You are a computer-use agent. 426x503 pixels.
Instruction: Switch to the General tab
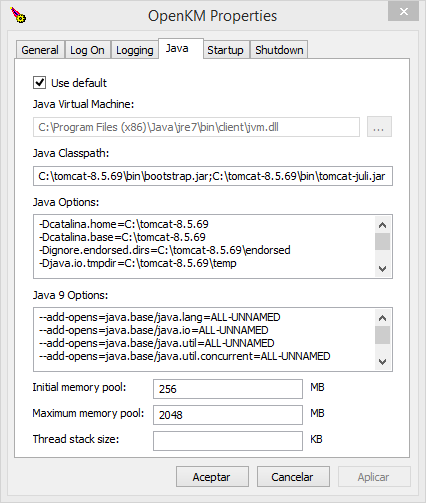[x=40, y=50]
